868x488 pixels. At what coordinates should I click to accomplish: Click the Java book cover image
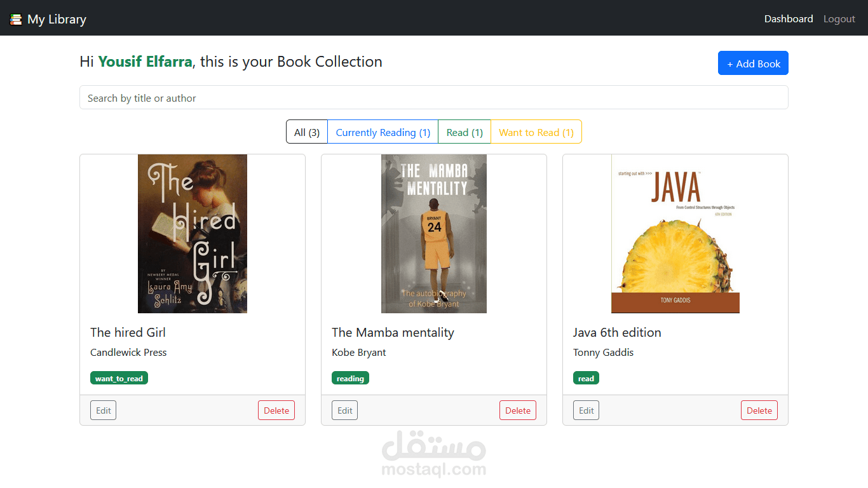click(x=675, y=234)
